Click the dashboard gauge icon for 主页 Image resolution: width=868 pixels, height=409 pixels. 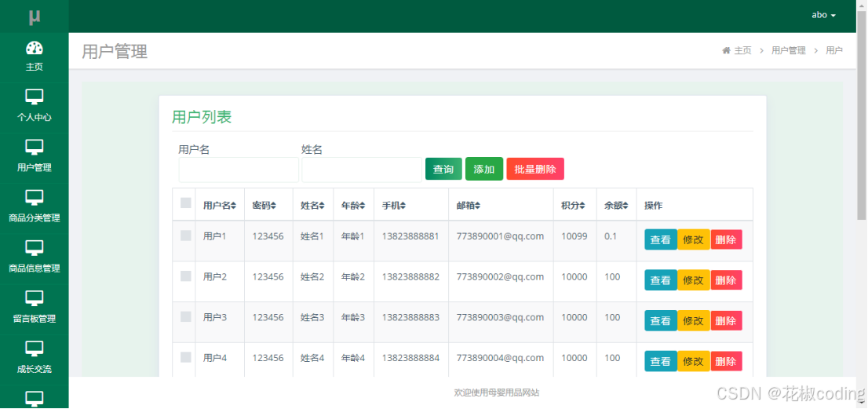[x=35, y=48]
